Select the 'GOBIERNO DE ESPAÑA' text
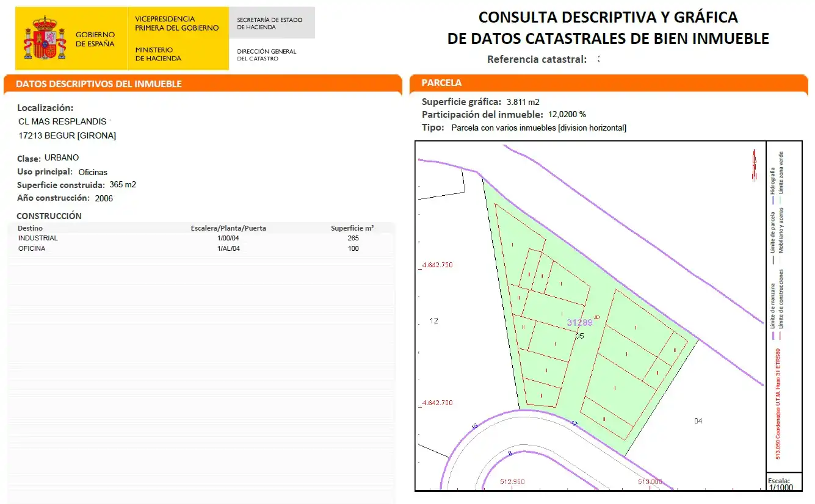The height and width of the screenshot is (504, 815). pos(95,39)
